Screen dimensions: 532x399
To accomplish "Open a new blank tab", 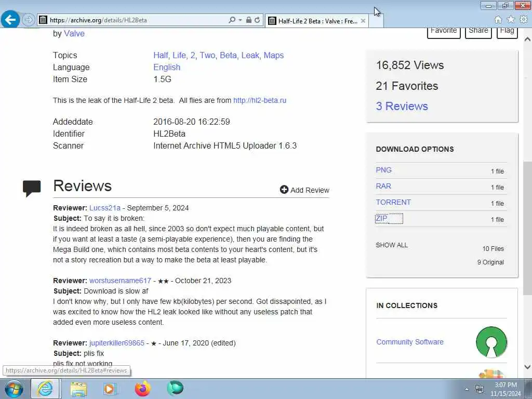I will [x=376, y=21].
